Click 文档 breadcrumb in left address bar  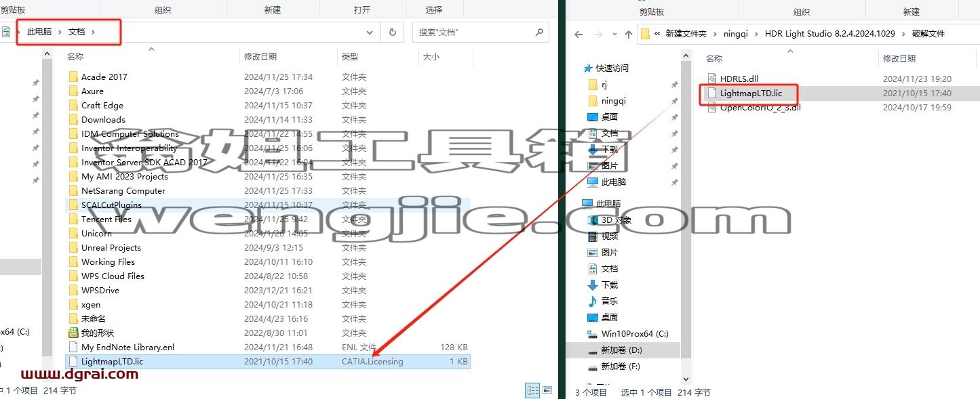(x=77, y=32)
